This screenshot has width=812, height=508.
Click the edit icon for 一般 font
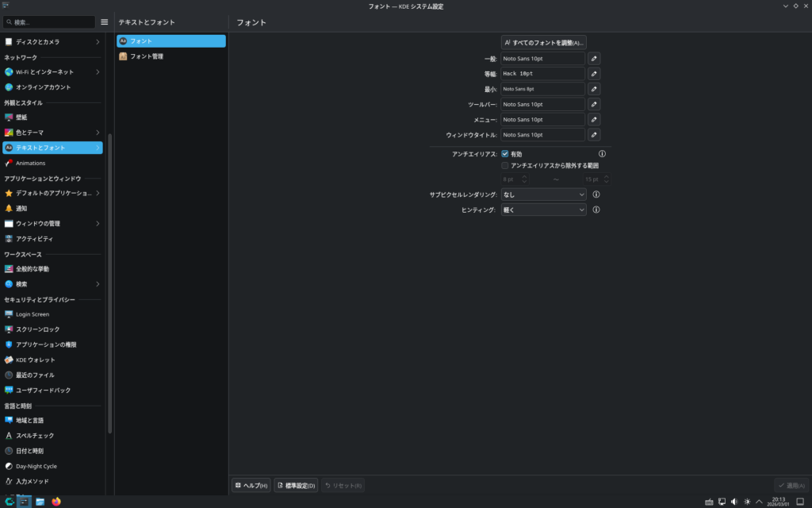(594, 59)
